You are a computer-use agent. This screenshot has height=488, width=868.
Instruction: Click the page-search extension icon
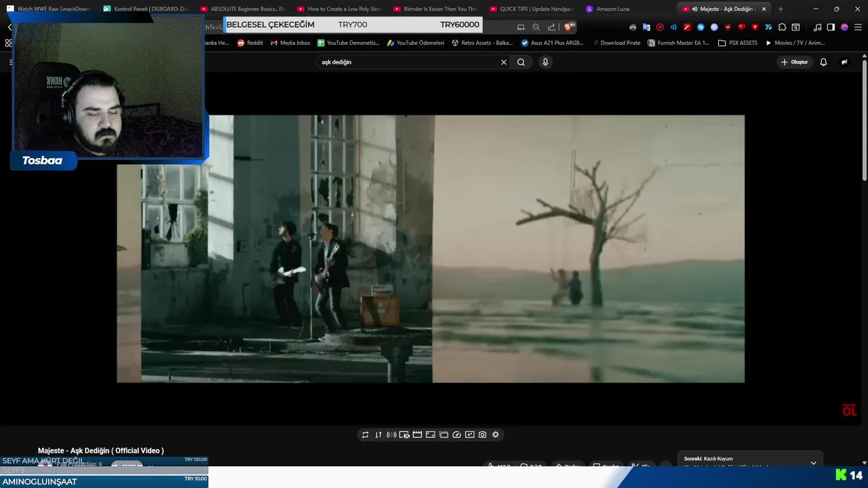(795, 27)
